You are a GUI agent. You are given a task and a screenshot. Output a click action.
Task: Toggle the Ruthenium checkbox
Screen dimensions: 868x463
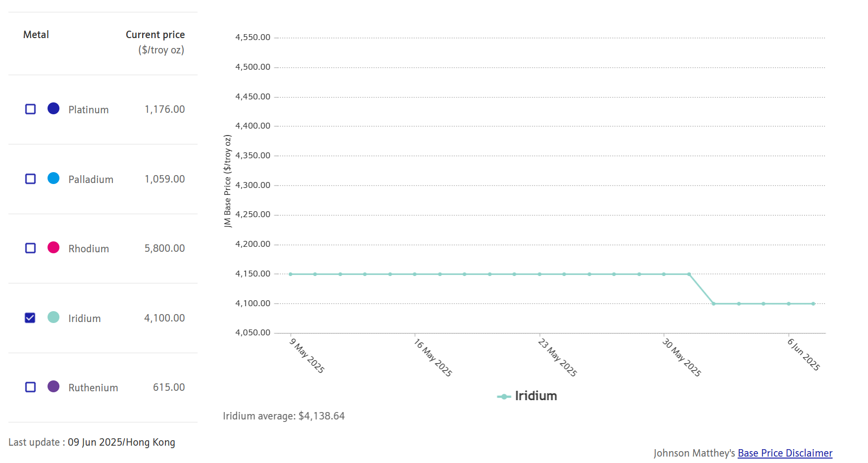point(30,387)
